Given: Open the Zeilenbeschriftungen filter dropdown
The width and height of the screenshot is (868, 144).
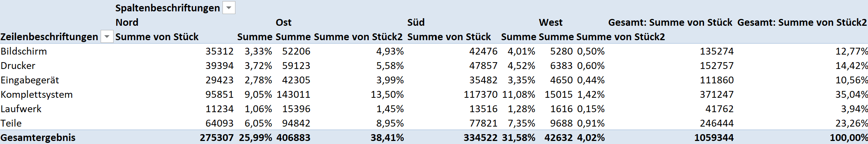Looking at the screenshot, I should pos(107,37).
